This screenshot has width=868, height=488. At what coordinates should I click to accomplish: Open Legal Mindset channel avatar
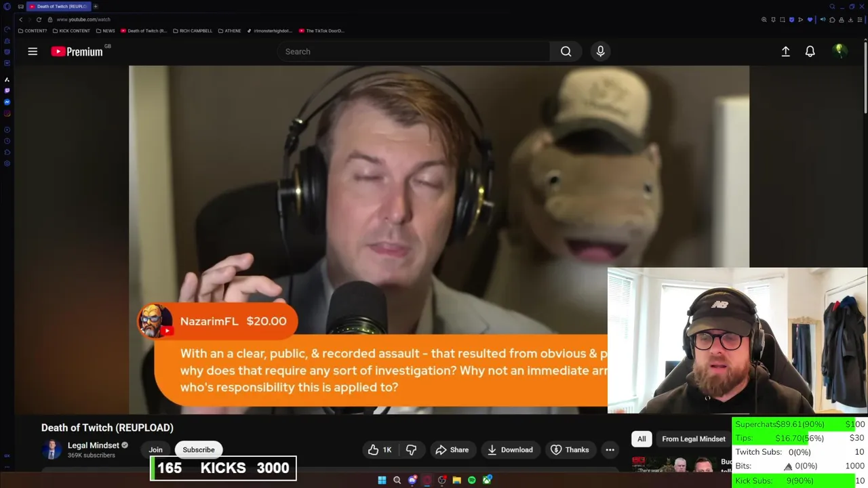coord(52,449)
